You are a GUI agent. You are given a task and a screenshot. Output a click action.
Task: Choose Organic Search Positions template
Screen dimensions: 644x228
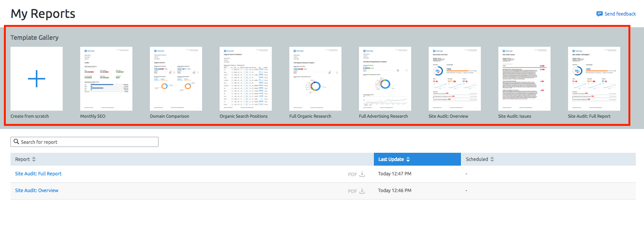[x=245, y=79]
